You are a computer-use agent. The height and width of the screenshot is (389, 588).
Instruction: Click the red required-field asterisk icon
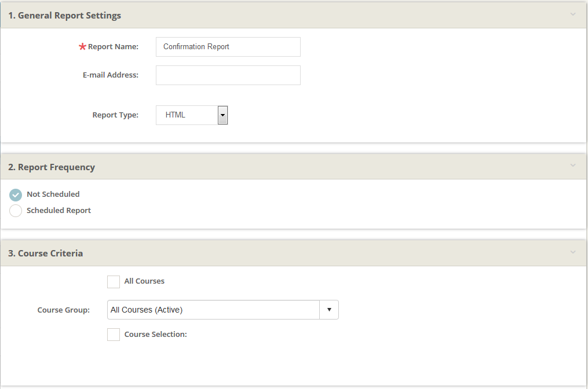tap(82, 47)
